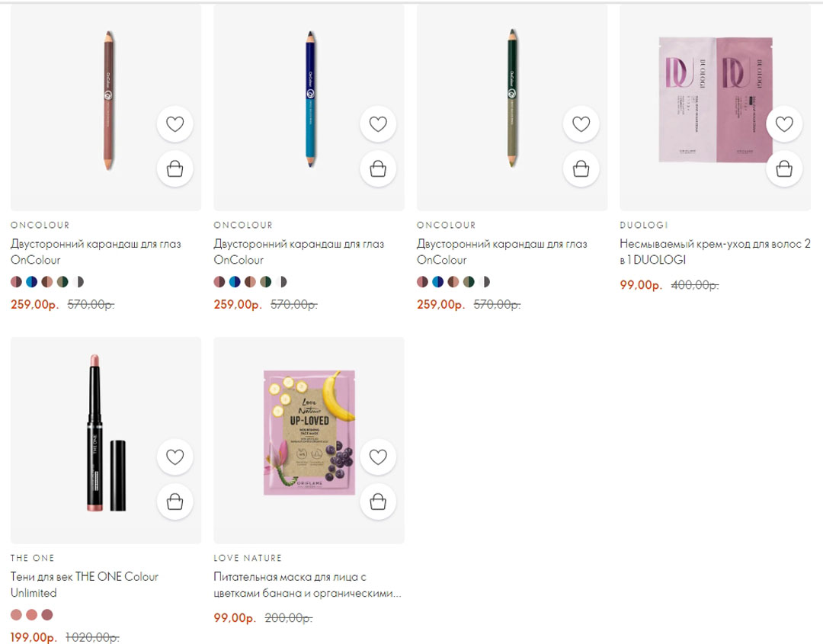
Task: Add the brown OnColour eye pencil to bag
Action: click(175, 168)
